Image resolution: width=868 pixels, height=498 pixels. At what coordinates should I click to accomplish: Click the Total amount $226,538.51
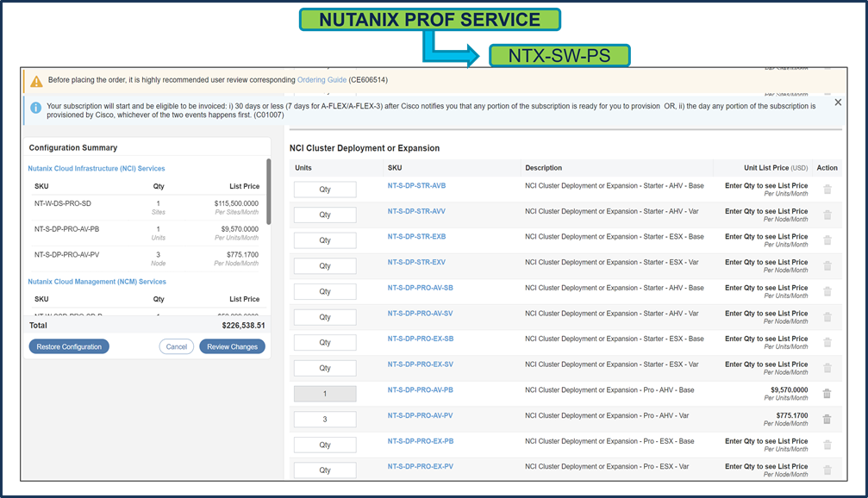243,326
